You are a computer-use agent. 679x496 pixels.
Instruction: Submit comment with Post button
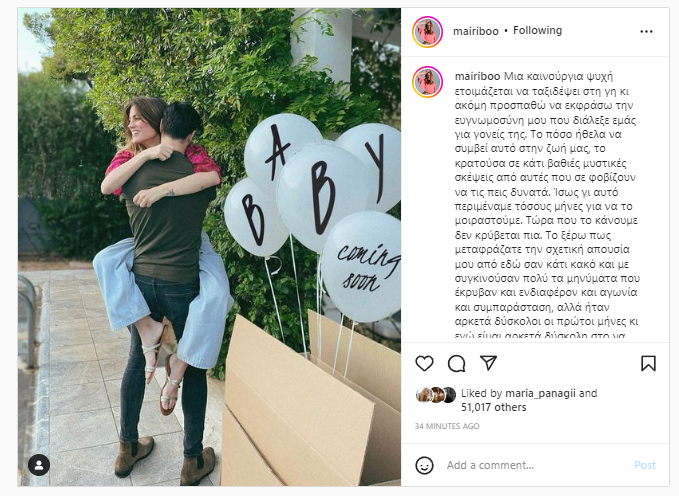(x=645, y=465)
